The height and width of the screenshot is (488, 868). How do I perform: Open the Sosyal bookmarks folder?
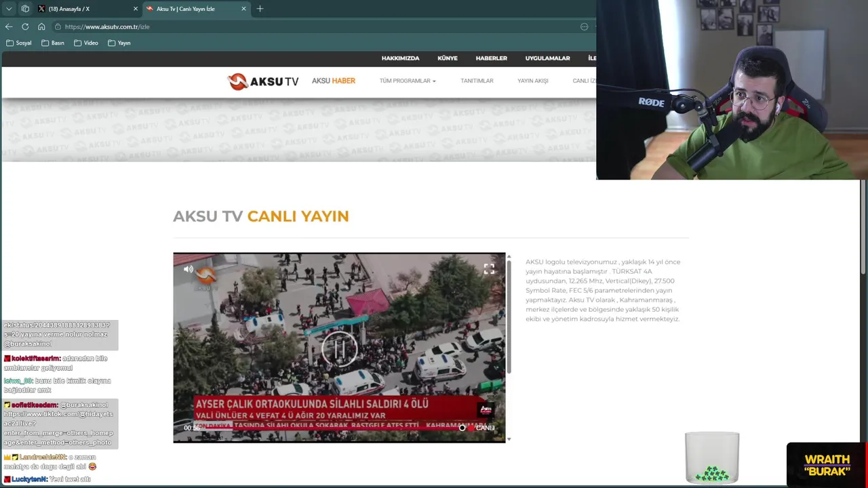[18, 43]
